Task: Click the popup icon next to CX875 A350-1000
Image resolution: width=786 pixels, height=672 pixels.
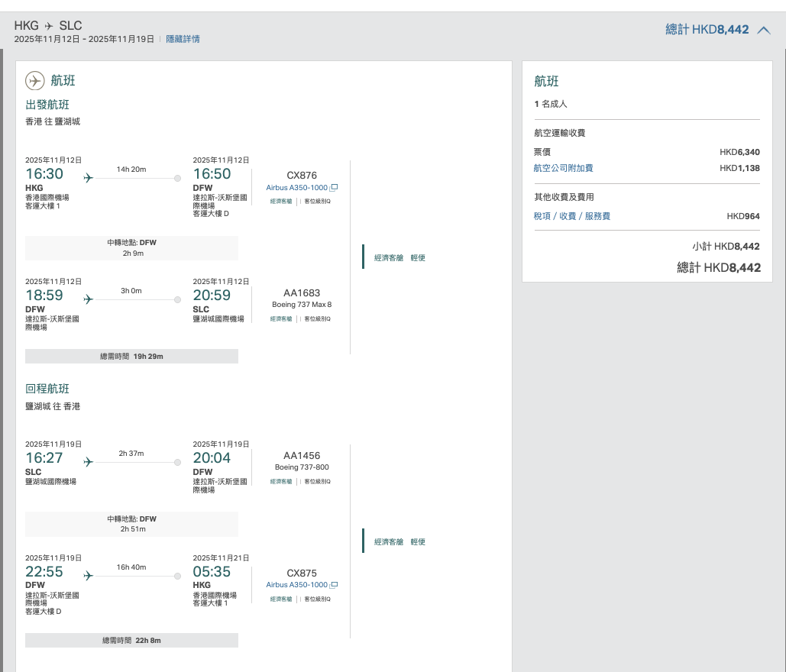Action: tap(334, 585)
